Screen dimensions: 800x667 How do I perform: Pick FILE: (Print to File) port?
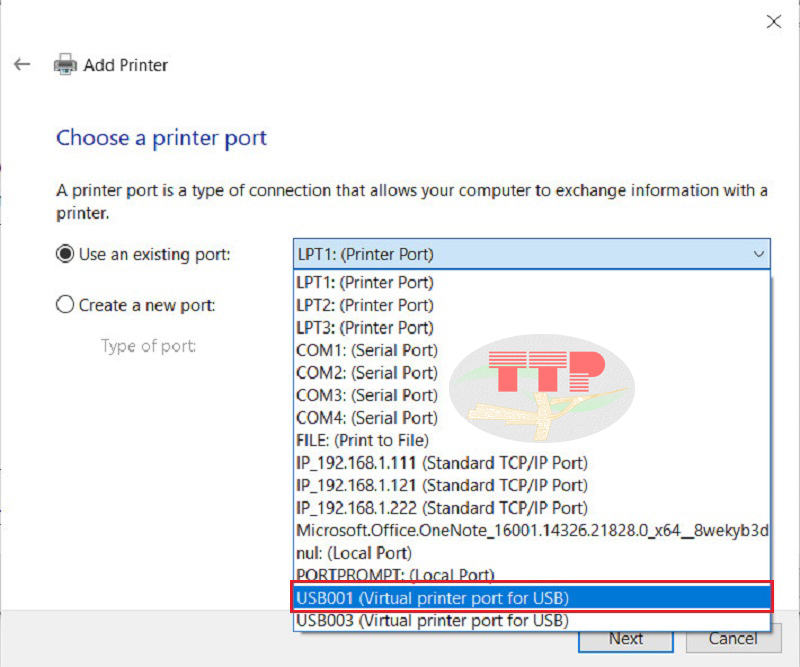click(x=532, y=440)
